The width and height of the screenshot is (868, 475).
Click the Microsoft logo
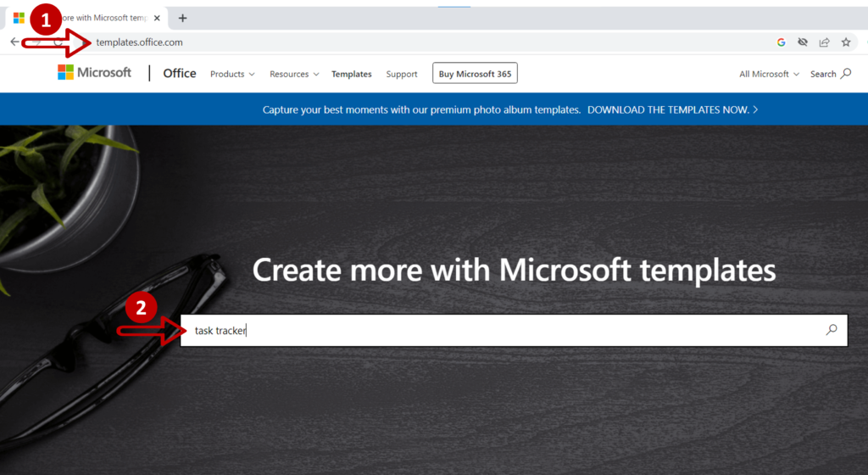click(x=94, y=73)
